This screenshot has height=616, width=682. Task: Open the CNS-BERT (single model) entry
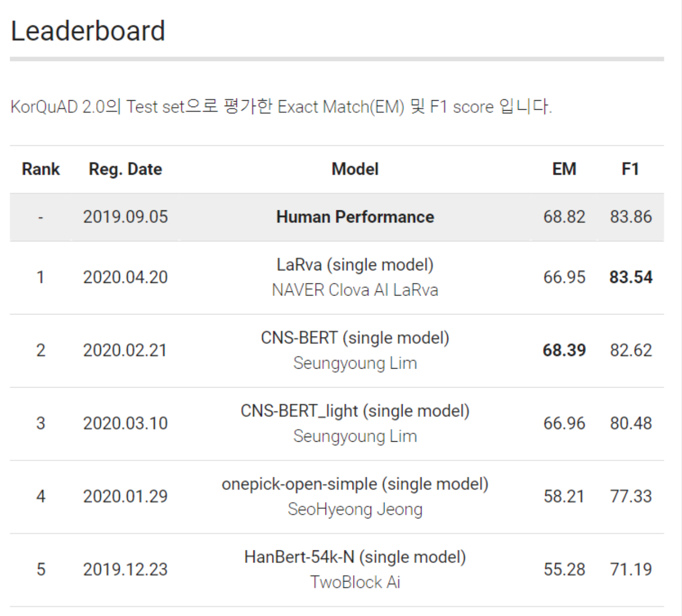355,338
